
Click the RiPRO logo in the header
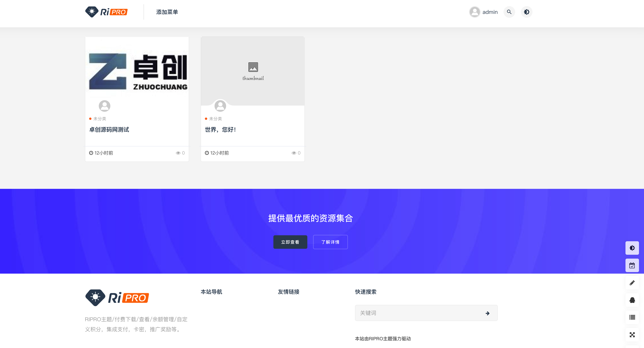(x=106, y=12)
